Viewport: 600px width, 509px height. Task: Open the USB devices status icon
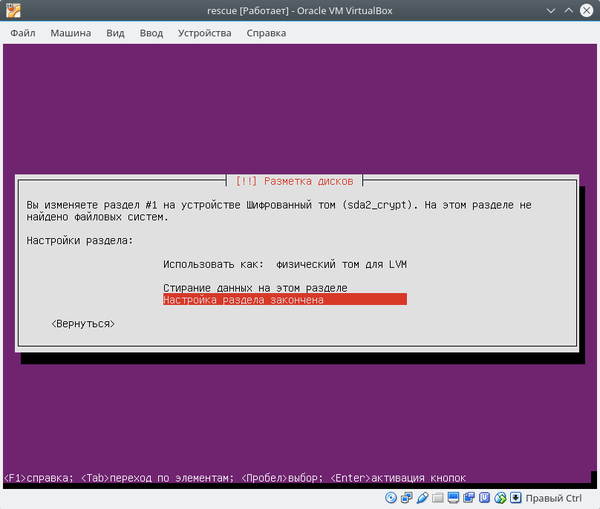(422, 498)
